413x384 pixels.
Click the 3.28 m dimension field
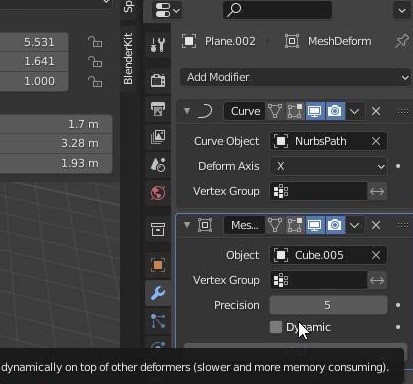pos(56,144)
